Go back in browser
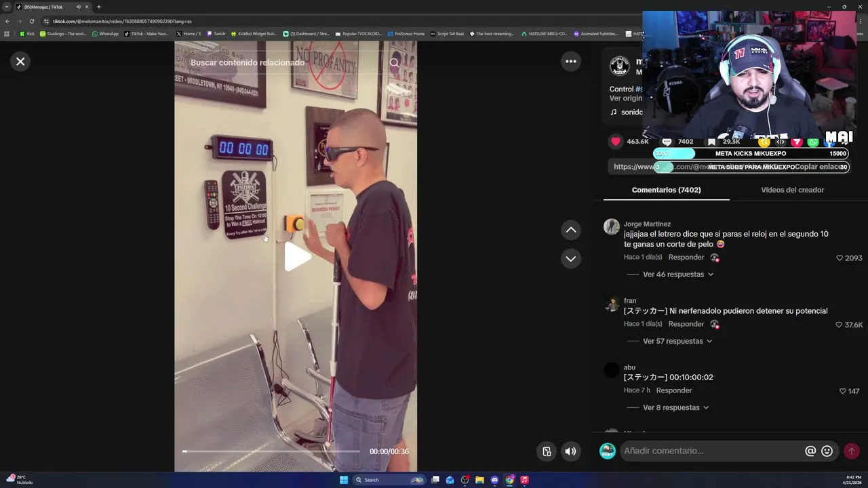The width and height of the screenshot is (868, 488). 7,21
